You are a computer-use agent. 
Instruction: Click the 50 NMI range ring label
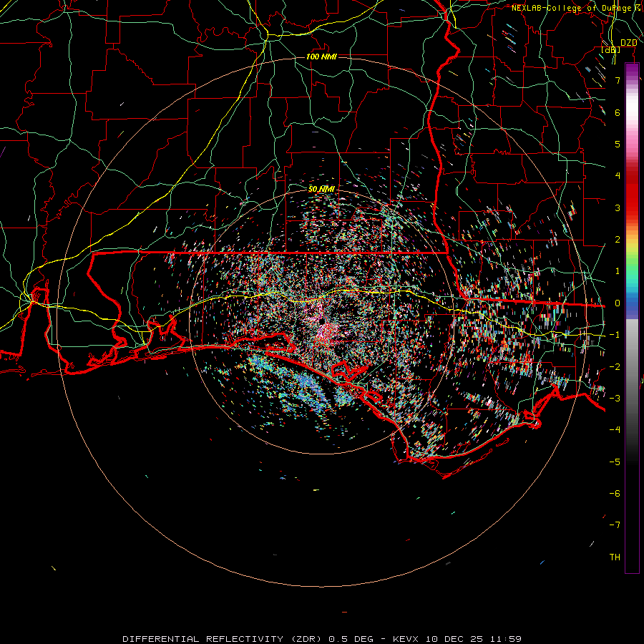pos(321,189)
